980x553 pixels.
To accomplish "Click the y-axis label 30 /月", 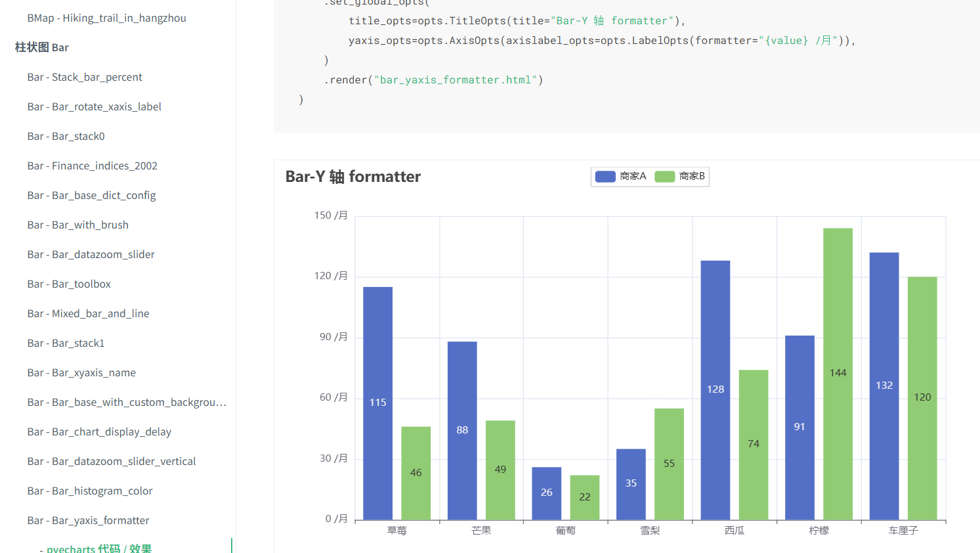I will point(333,458).
